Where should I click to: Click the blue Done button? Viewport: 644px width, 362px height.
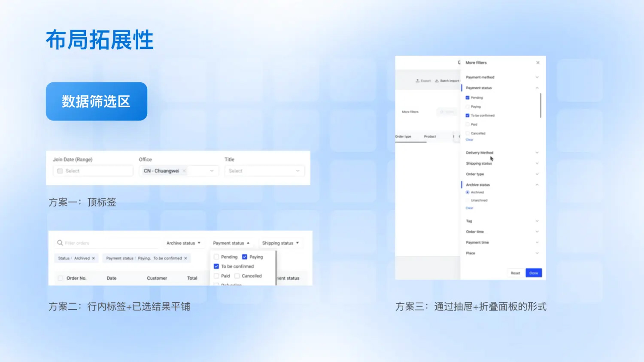[534, 273]
